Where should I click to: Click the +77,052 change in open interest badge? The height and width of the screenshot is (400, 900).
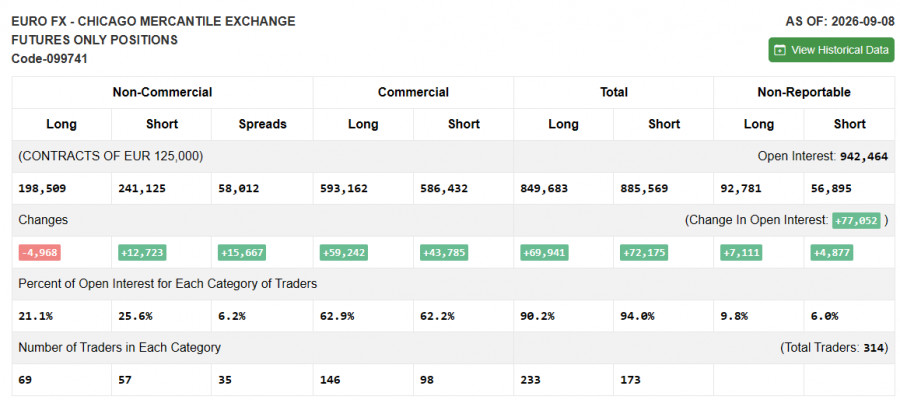856,220
